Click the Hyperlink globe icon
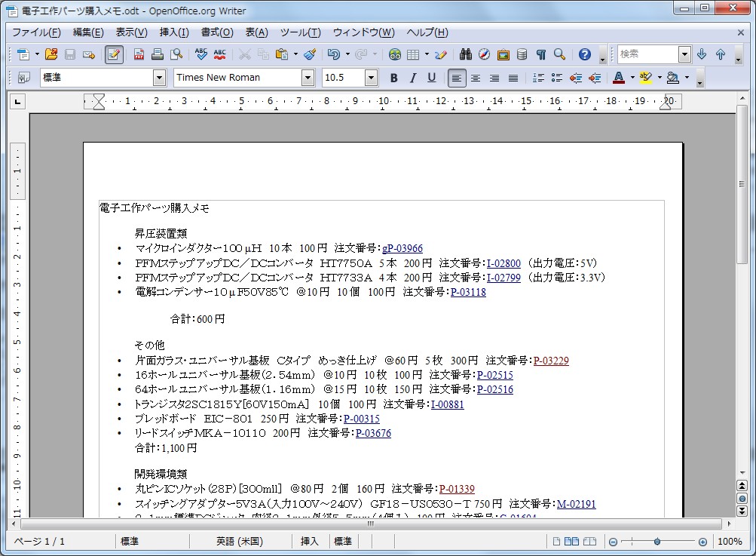The height and width of the screenshot is (556, 756). (x=395, y=54)
